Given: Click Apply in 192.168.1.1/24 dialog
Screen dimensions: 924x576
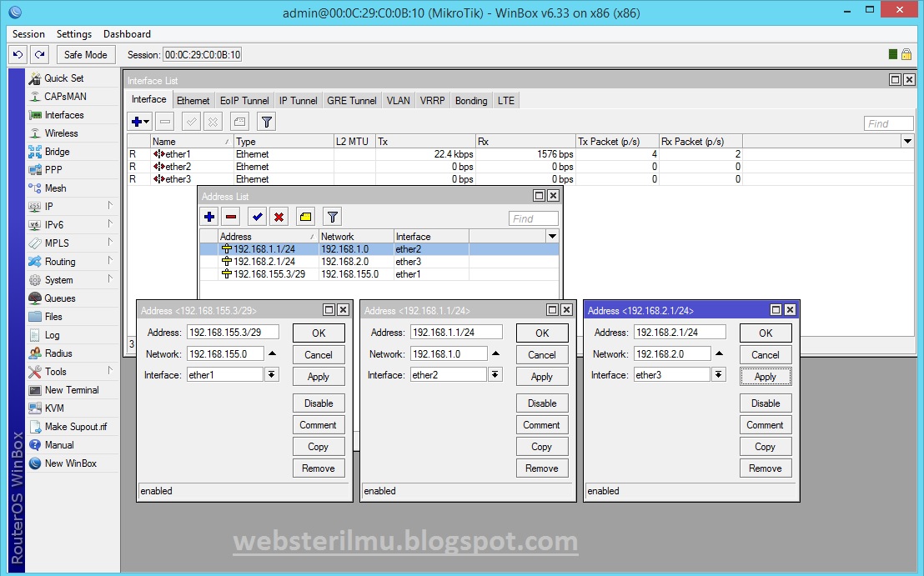Looking at the screenshot, I should coord(542,376).
